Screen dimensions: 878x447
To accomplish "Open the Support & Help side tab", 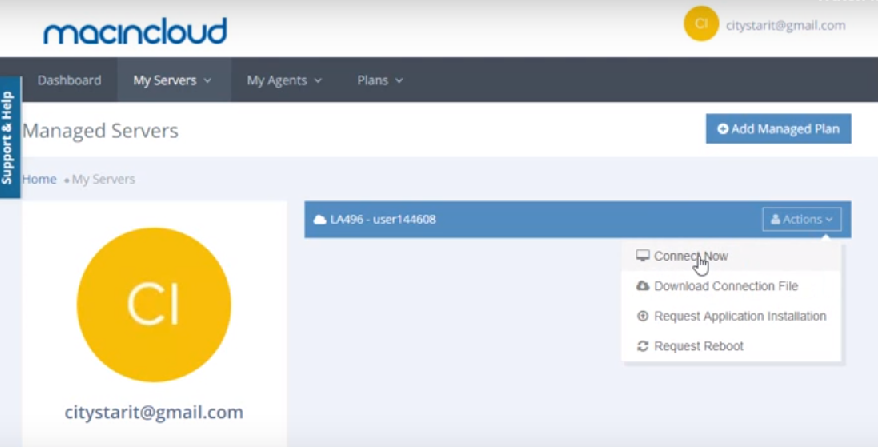I will 10,137.
